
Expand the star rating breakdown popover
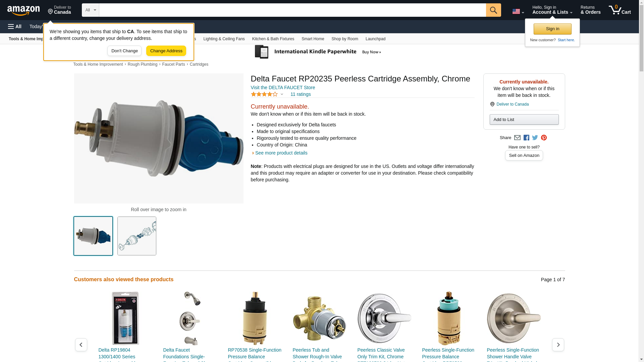point(267,95)
